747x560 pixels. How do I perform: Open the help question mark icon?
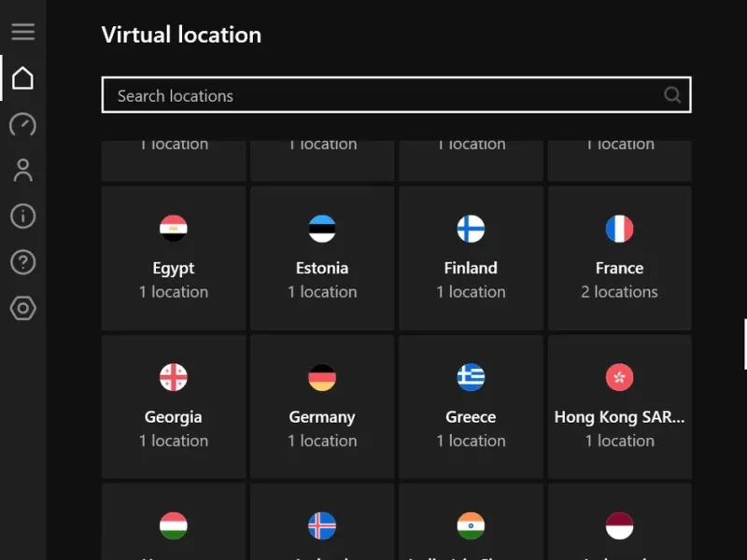click(x=22, y=262)
